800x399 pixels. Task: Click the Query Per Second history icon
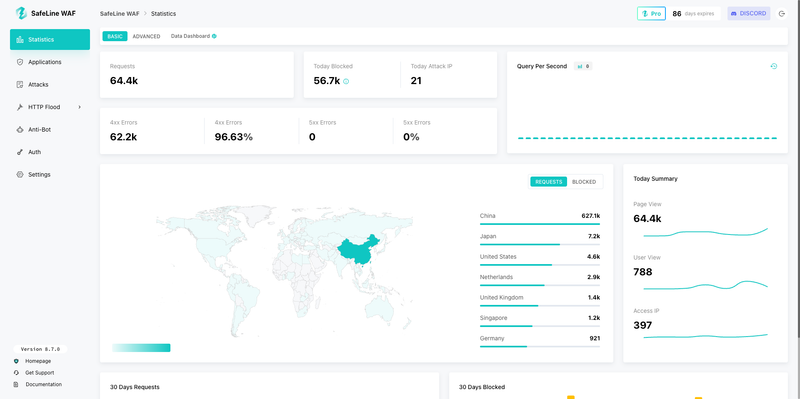coord(773,66)
